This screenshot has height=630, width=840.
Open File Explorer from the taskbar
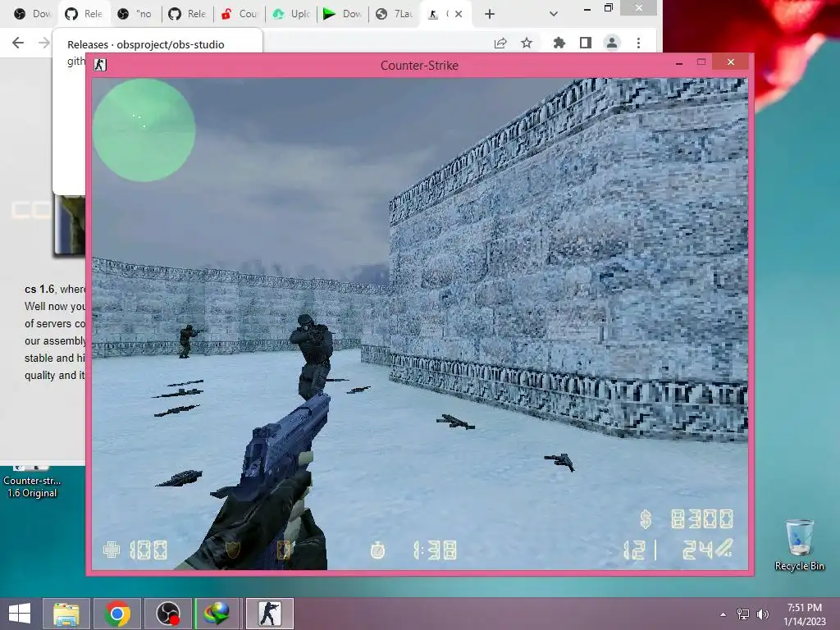pyautogui.click(x=66, y=614)
